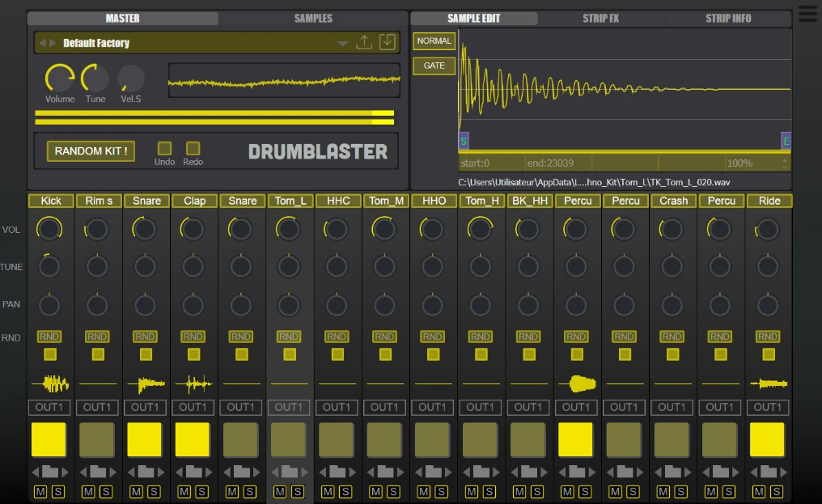Click the master Volume knob

pyautogui.click(x=61, y=78)
